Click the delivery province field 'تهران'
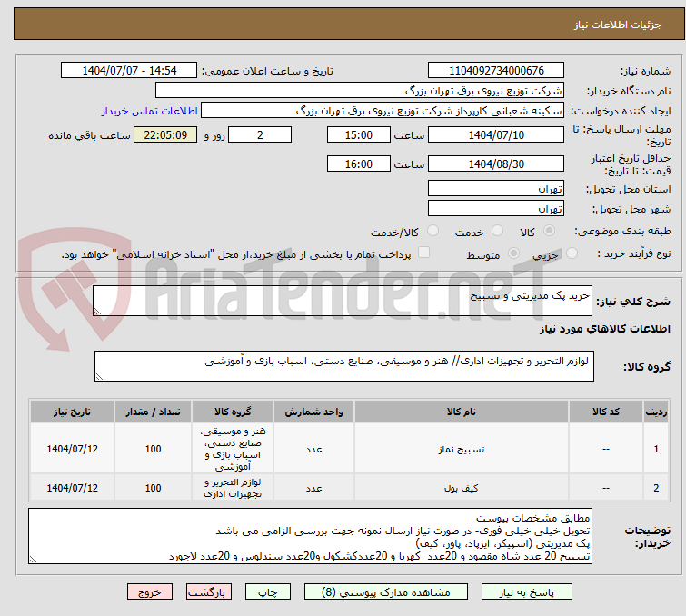The image size is (686, 616). coord(496,189)
